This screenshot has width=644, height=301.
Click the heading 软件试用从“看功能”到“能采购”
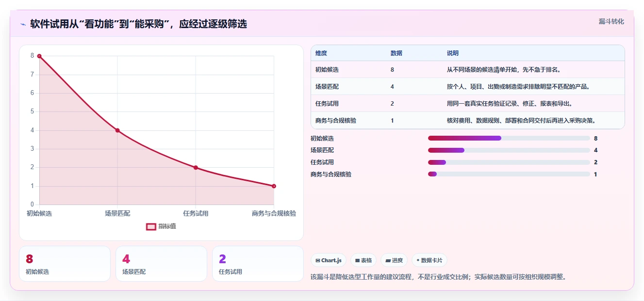tap(139, 24)
